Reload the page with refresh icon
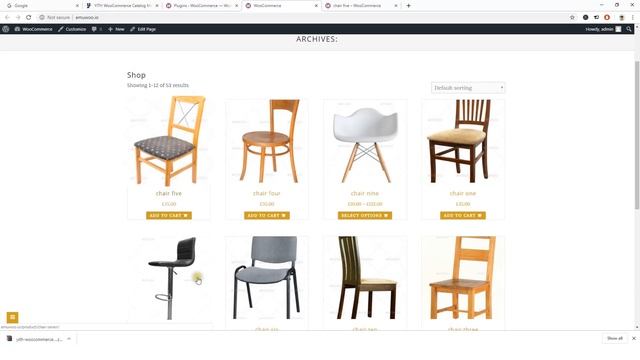The width and height of the screenshot is (640, 360). click(x=29, y=18)
